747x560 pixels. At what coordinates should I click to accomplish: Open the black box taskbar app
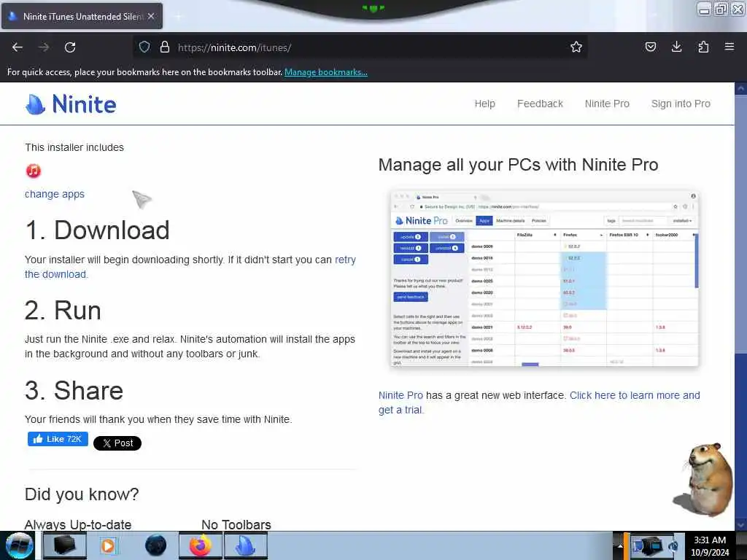click(64, 545)
